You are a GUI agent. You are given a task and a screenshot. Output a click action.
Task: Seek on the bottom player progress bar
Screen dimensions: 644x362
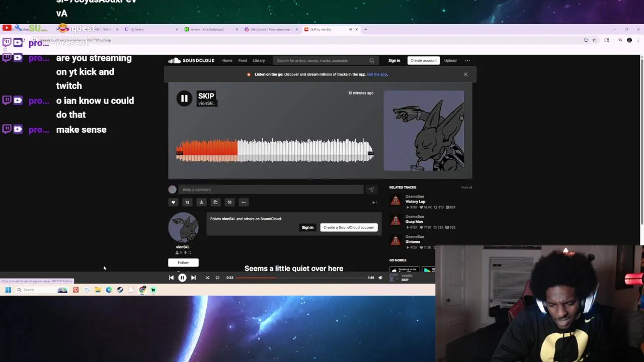300,278
